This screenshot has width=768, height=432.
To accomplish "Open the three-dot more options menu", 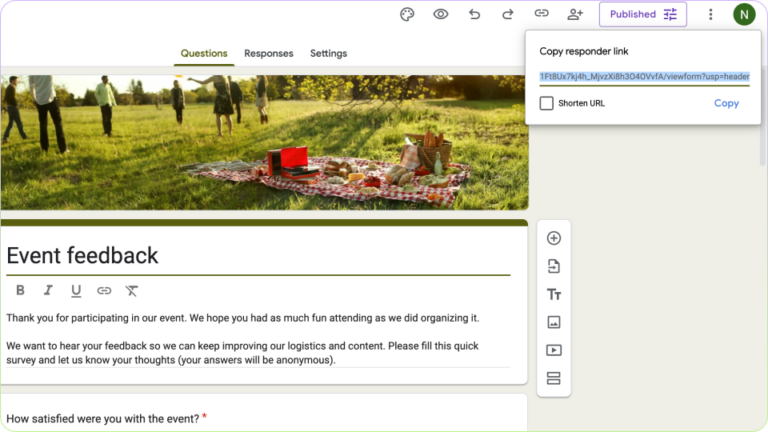I will pos(711,14).
